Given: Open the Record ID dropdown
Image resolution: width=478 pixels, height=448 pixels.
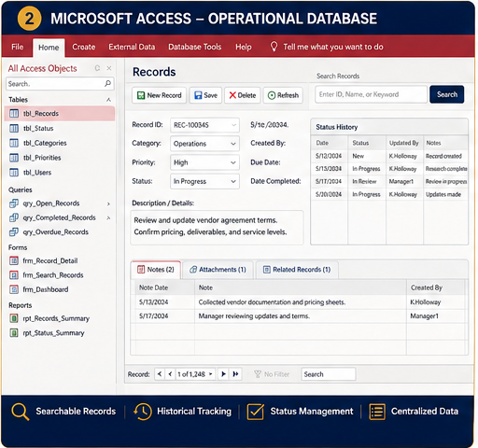Looking at the screenshot, I should (233, 125).
